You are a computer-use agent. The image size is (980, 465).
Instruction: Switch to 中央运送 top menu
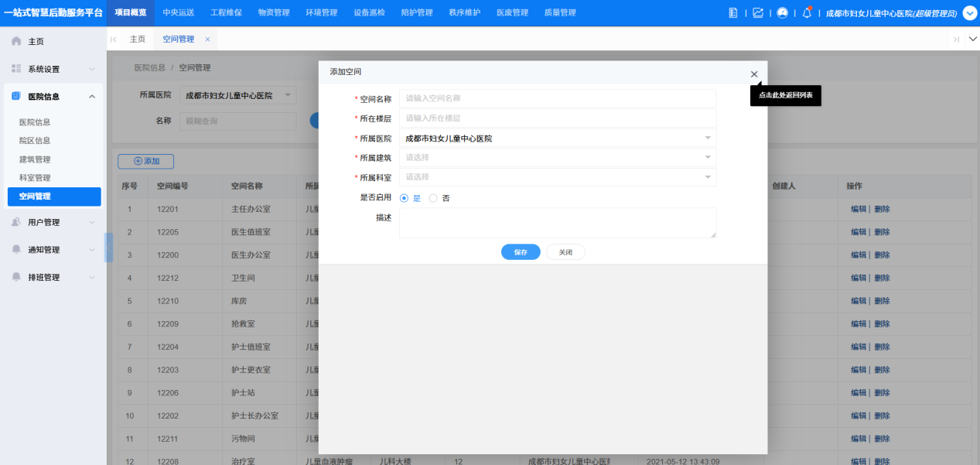(x=179, y=13)
